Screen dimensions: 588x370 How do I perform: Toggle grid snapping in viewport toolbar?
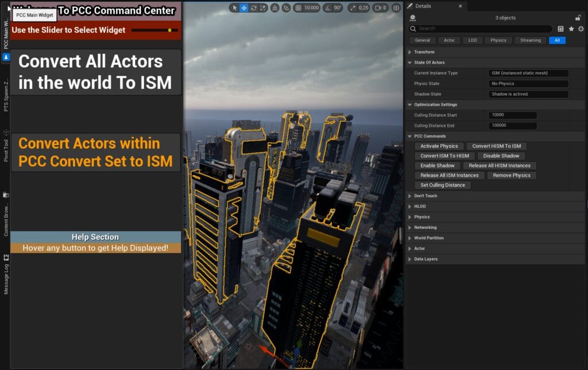[299, 8]
